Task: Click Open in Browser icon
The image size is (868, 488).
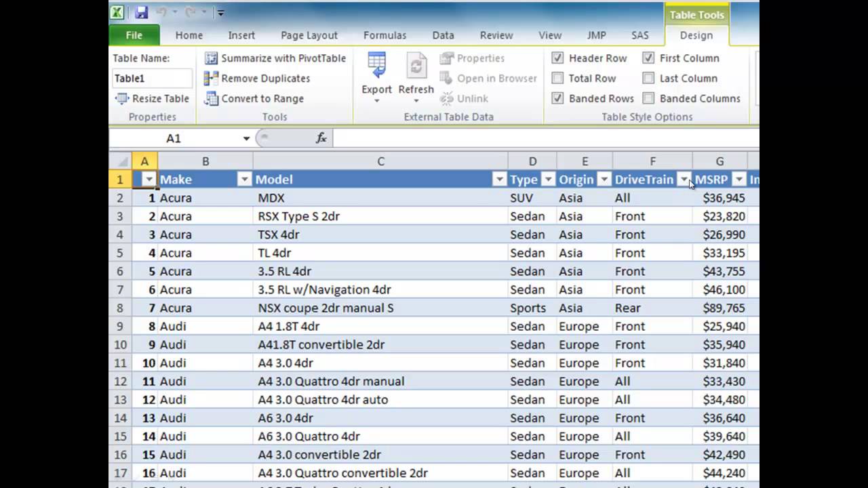Action: pos(447,79)
